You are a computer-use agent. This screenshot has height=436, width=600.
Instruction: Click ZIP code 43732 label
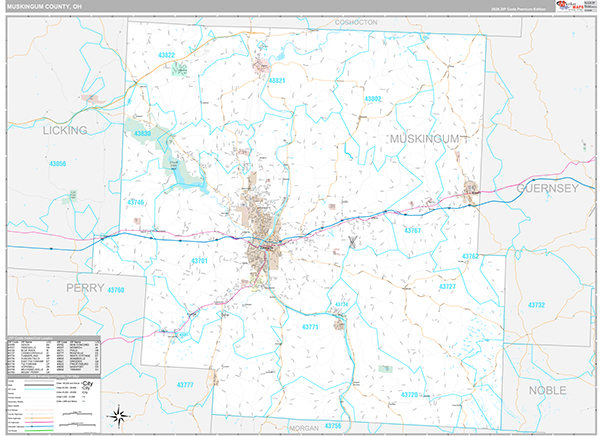(x=536, y=305)
